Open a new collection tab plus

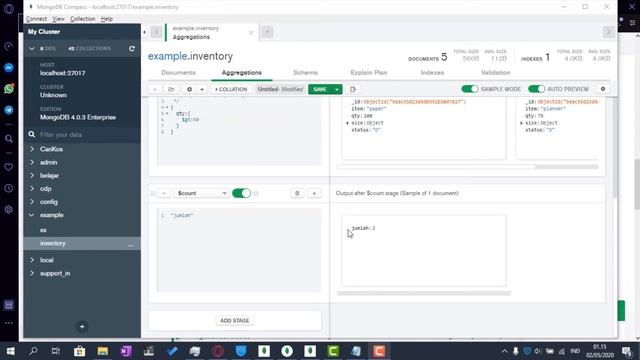point(267,32)
